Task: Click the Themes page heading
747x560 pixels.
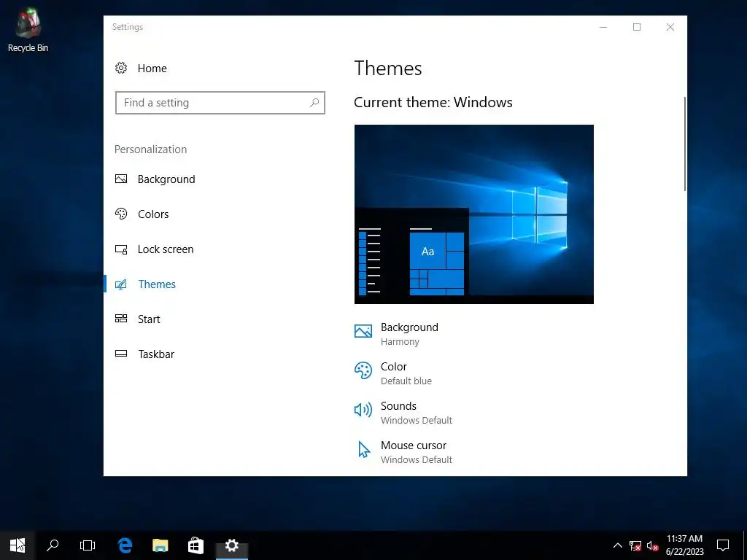Action: tap(388, 68)
